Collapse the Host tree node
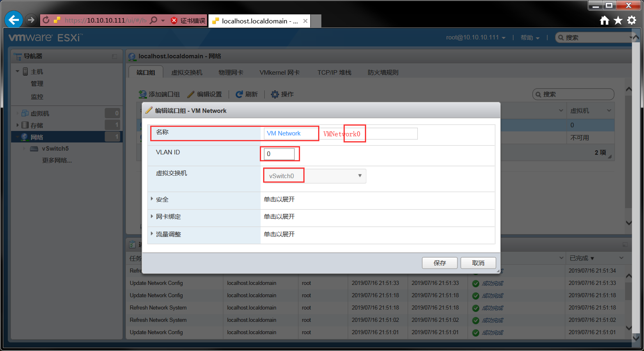The image size is (644, 351). [x=18, y=71]
